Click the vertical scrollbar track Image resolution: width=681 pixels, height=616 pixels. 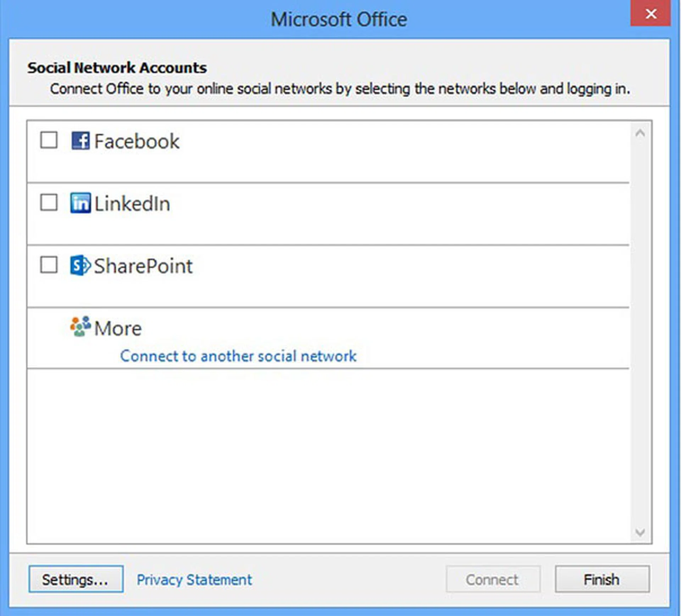[640, 333]
